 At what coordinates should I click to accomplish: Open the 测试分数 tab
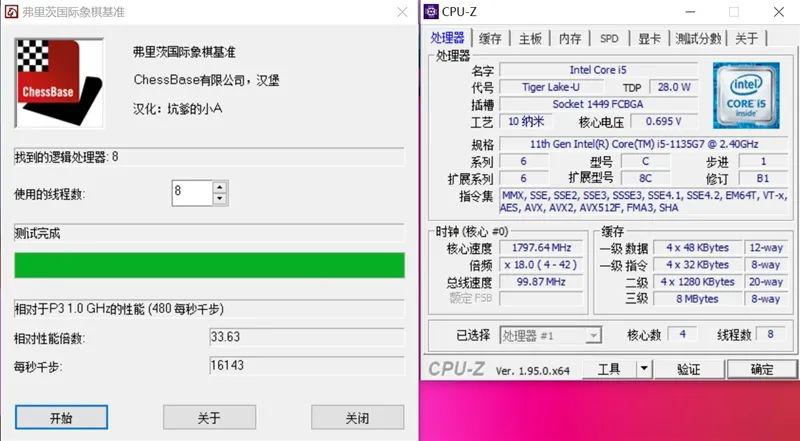pyautogui.click(x=698, y=39)
